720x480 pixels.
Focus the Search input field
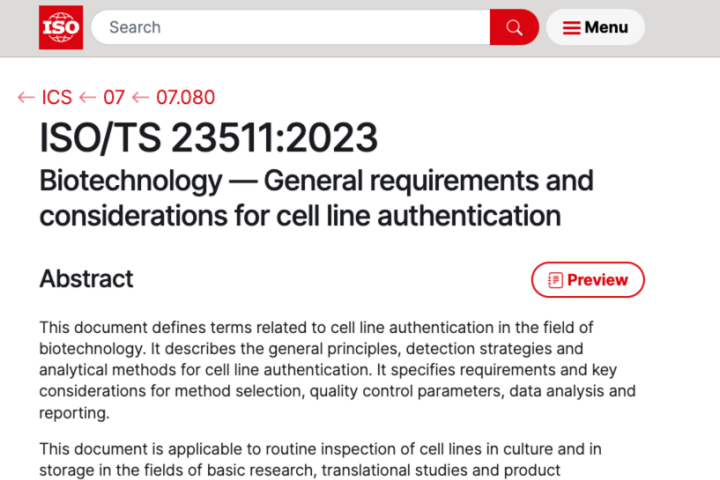[x=291, y=27]
